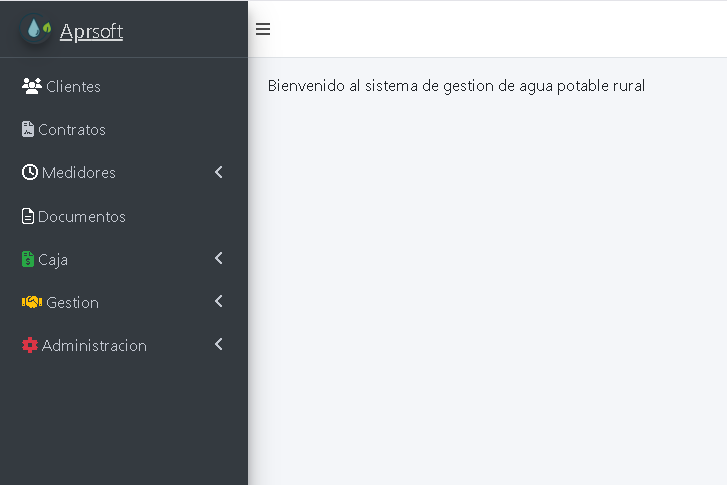Screen dimensions: 727x485
Task: Click the yellow Gestion handshake icon
Action: point(32,302)
